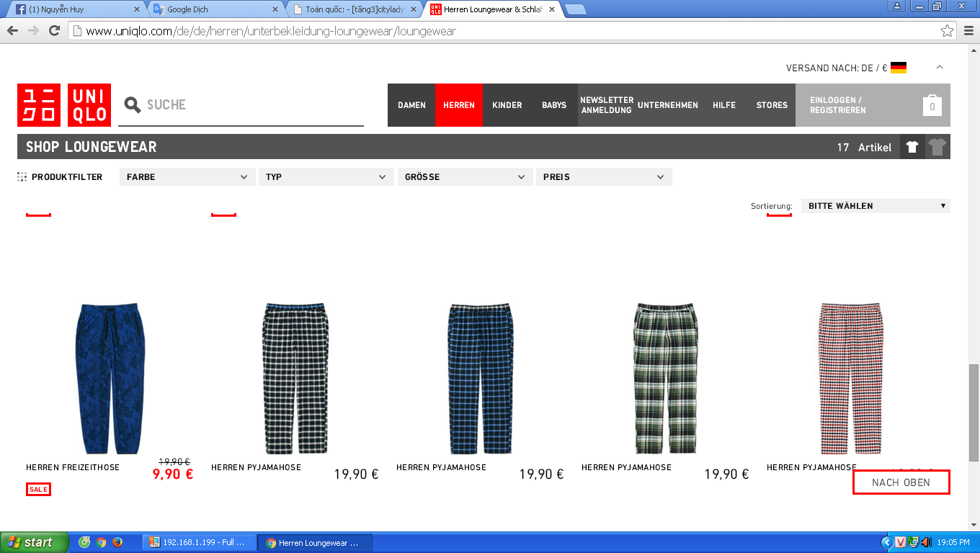980x553 pixels.
Task: Open the Sortierung 'Bitte wählen' dropdown
Action: [x=875, y=206]
